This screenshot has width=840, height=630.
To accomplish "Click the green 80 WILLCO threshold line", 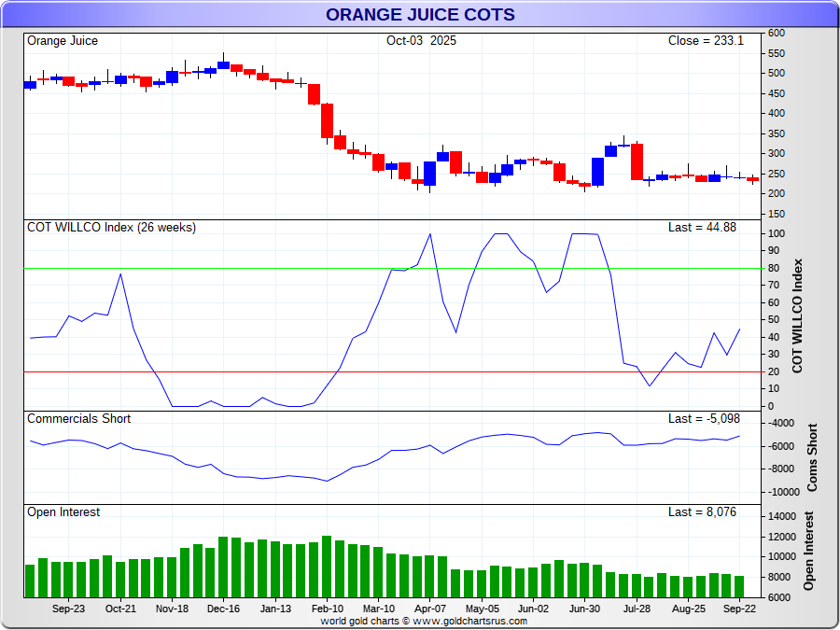I will pos(392,269).
